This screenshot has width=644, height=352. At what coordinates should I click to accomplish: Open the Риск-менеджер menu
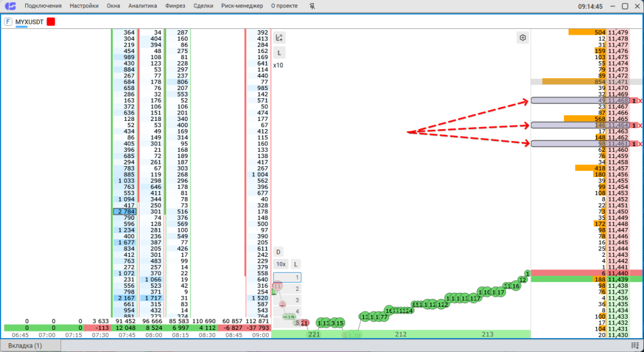[x=242, y=6]
